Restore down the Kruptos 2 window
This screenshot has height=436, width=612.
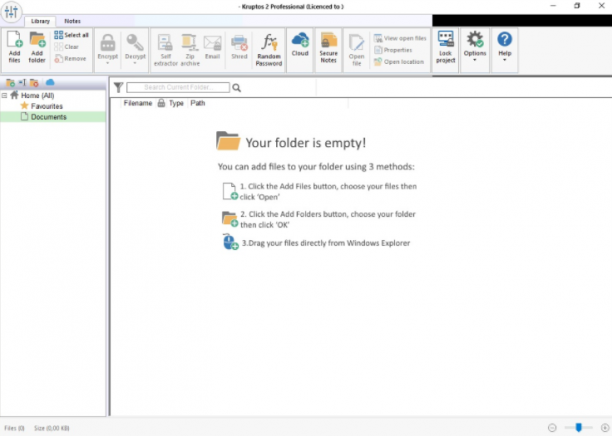pos(577,6)
